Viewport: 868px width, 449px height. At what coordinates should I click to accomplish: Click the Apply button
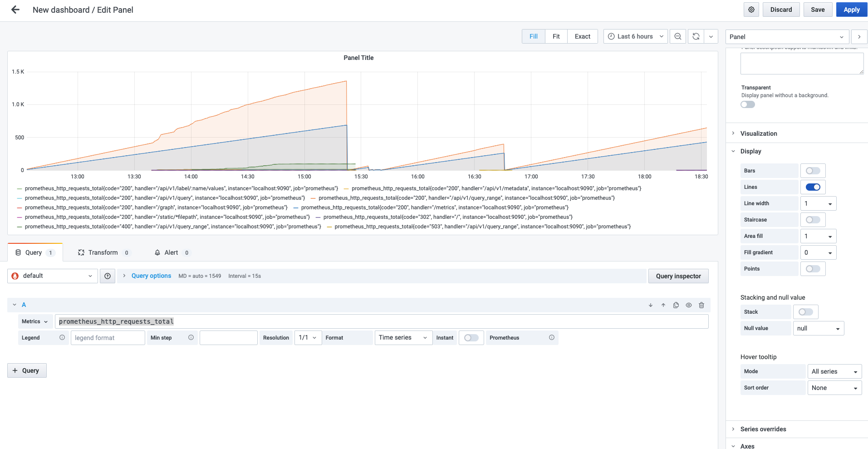(851, 10)
